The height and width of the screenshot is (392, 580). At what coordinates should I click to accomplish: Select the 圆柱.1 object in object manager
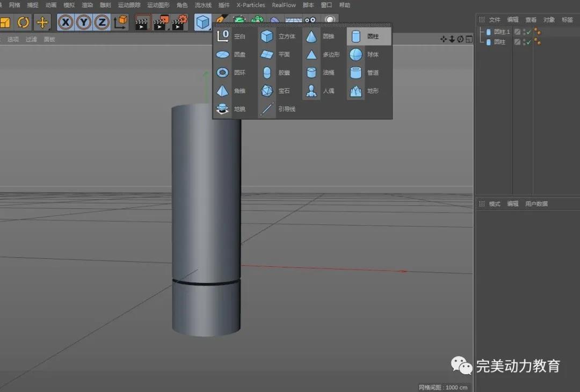(502, 32)
